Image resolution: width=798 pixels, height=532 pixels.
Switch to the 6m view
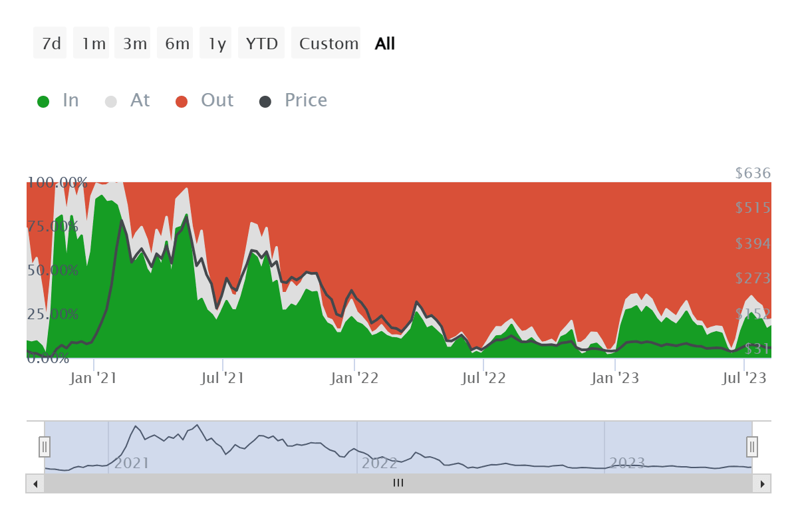point(175,43)
